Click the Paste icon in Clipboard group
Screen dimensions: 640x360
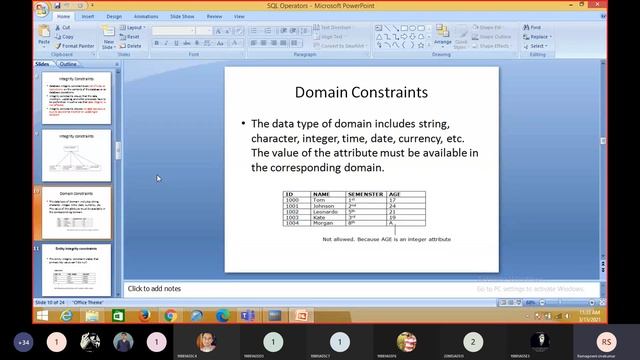click(44, 32)
